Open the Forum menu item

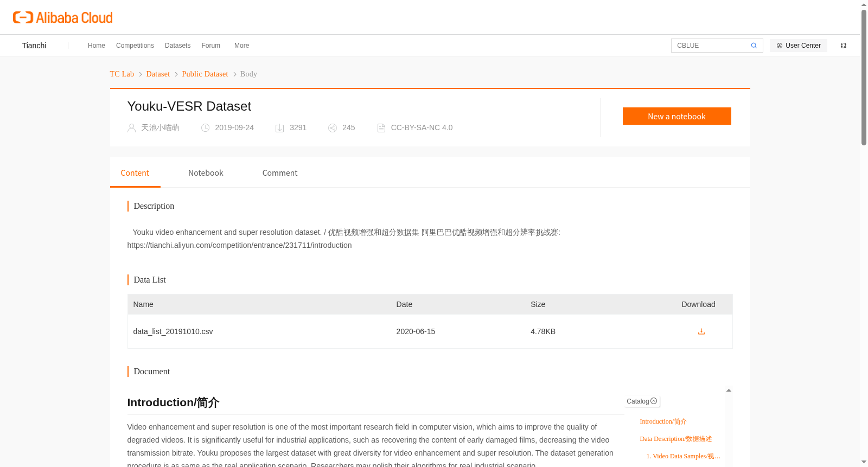(x=211, y=46)
